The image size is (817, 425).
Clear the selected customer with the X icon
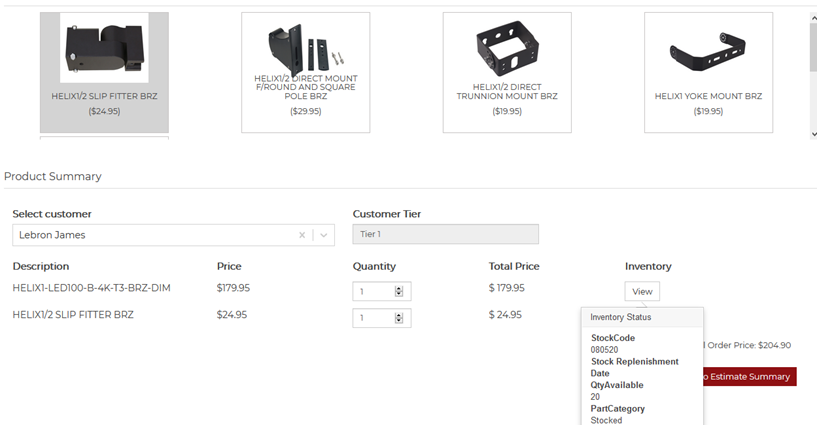(x=302, y=235)
